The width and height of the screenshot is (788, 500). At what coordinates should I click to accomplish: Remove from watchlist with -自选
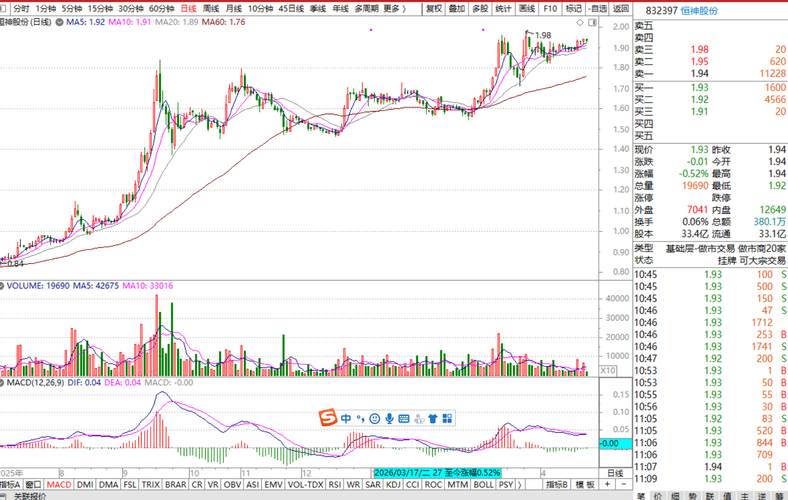[x=598, y=9]
